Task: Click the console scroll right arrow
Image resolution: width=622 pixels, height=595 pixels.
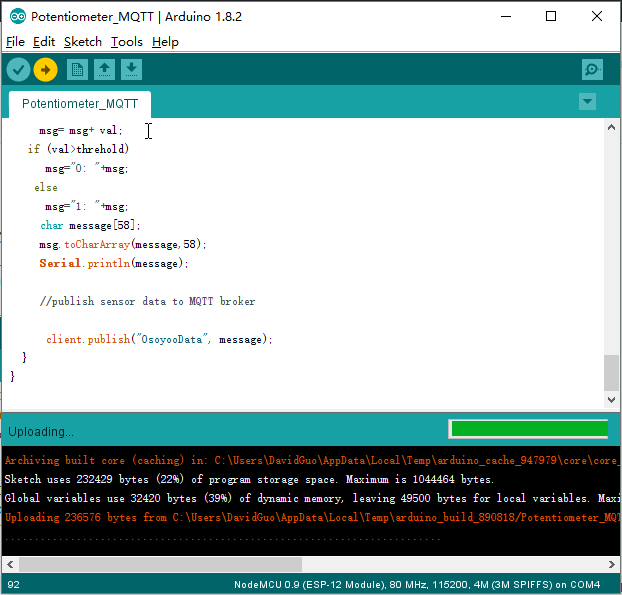Action: click(x=611, y=564)
